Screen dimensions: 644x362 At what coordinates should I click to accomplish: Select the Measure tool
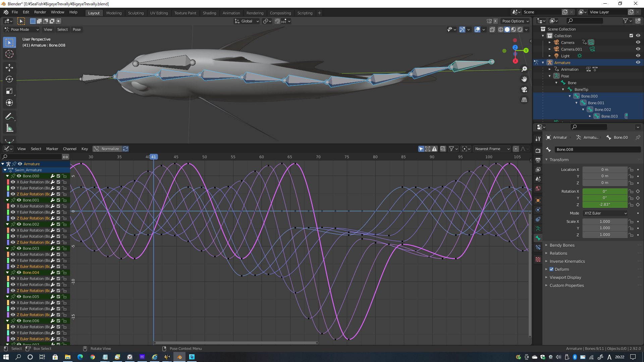coord(9,128)
